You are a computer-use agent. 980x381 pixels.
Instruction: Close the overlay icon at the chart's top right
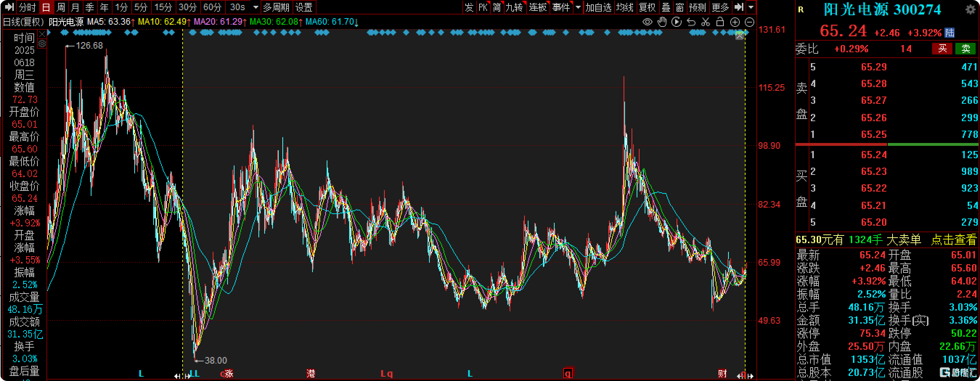click(x=739, y=36)
